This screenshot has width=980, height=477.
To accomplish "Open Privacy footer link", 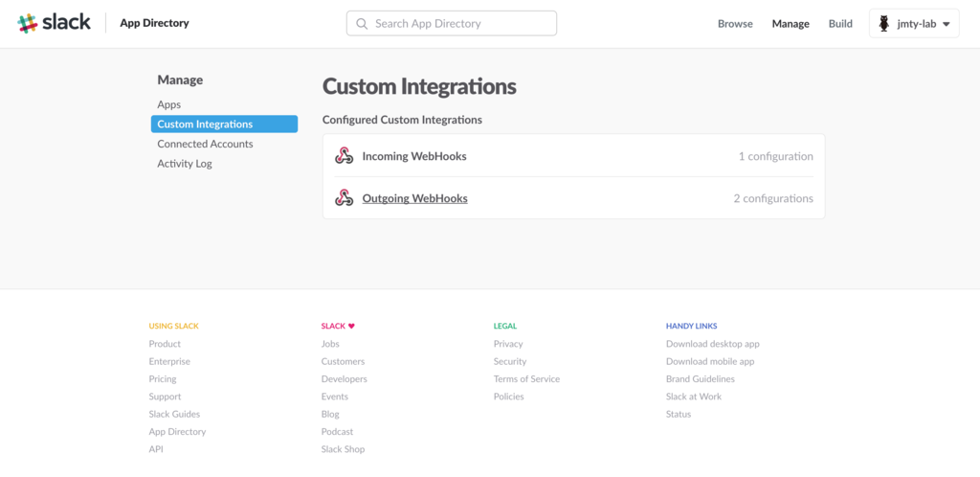I will coord(508,344).
